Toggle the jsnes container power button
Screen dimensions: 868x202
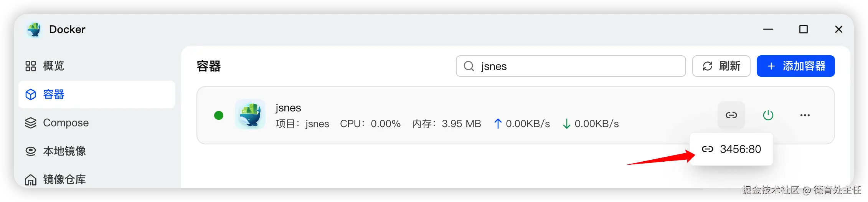(768, 115)
